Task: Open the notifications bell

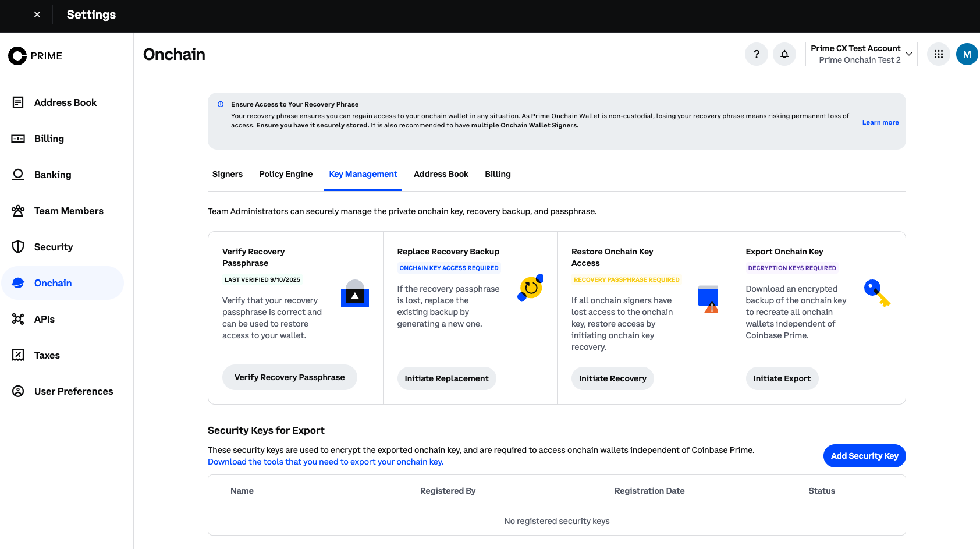Action: coord(784,54)
